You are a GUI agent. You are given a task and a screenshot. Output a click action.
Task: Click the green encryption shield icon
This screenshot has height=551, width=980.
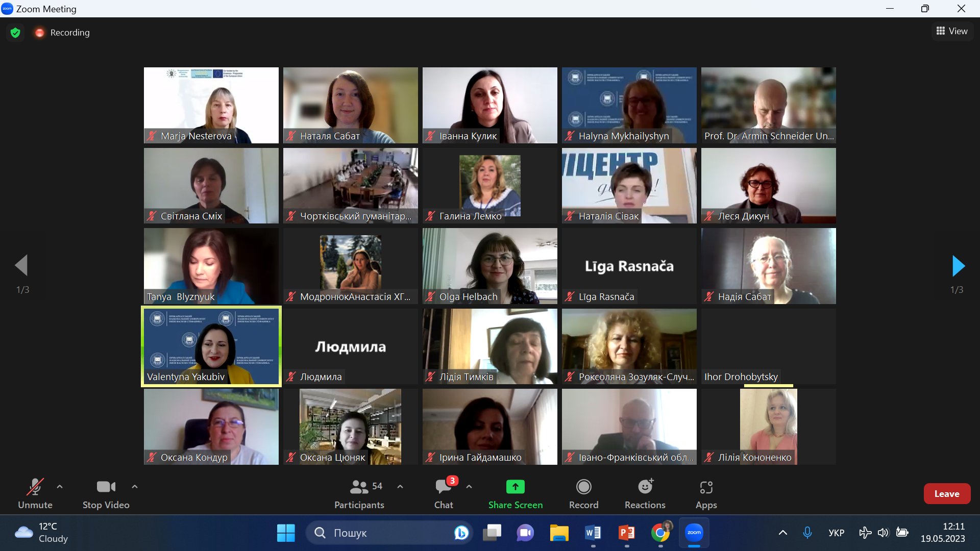click(15, 33)
